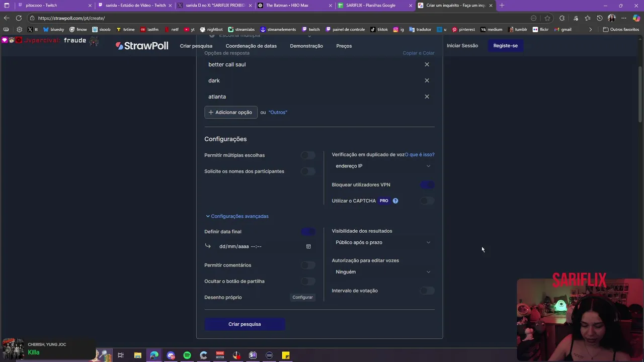Toggle 'Solicite os nomes dos participantes' switch

click(x=308, y=171)
